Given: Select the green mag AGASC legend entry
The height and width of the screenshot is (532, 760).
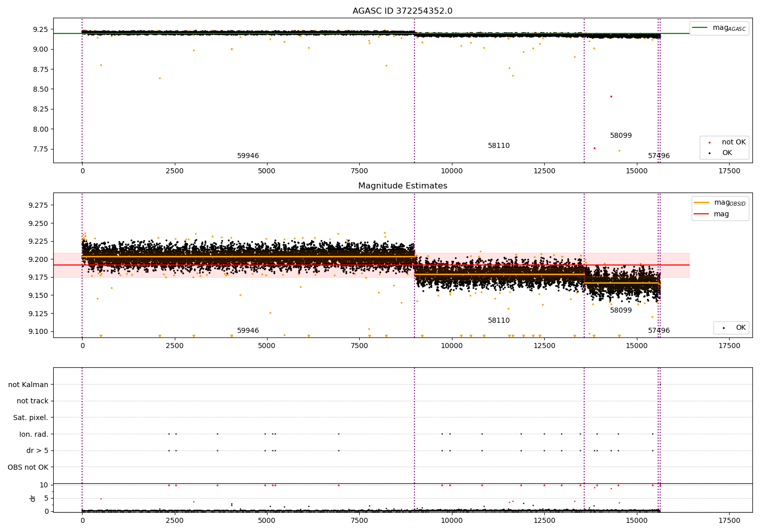Looking at the screenshot, I should click(x=719, y=28).
